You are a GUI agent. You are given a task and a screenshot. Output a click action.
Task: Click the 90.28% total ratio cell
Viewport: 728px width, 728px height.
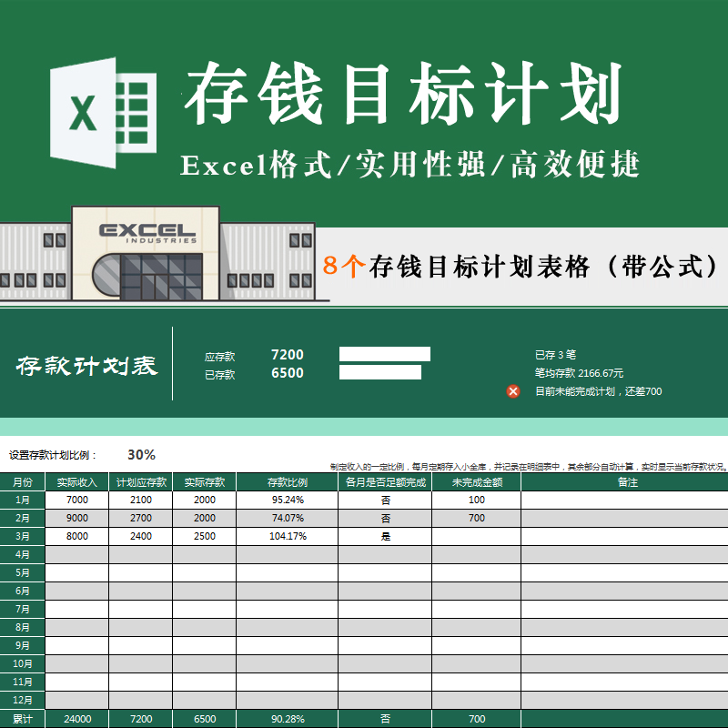[x=288, y=719]
